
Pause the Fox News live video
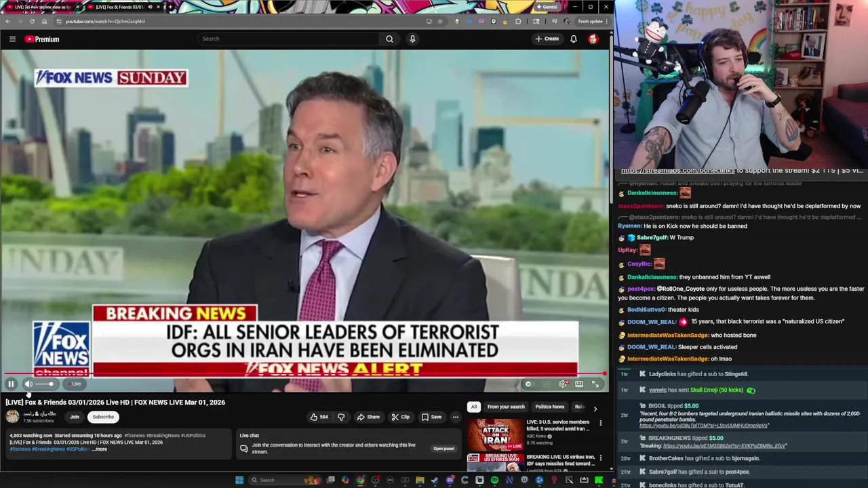click(x=11, y=384)
